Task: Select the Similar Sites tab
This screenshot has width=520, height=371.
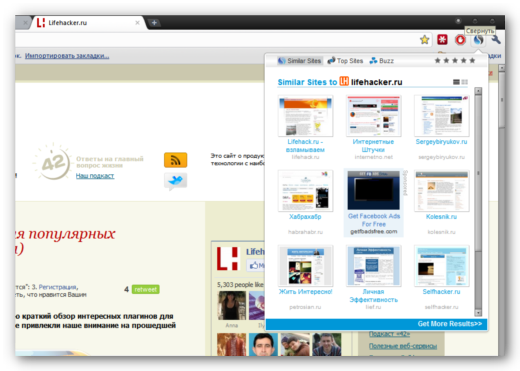Action: tap(299, 61)
